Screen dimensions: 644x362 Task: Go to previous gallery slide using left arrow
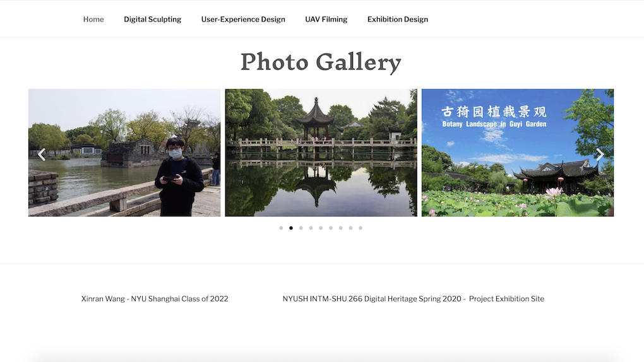(x=42, y=155)
